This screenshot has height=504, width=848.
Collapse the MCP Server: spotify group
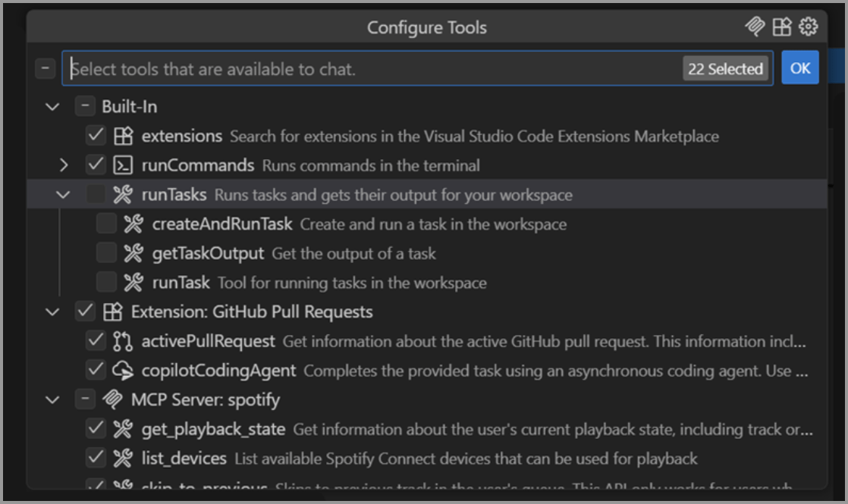pyautogui.click(x=52, y=399)
